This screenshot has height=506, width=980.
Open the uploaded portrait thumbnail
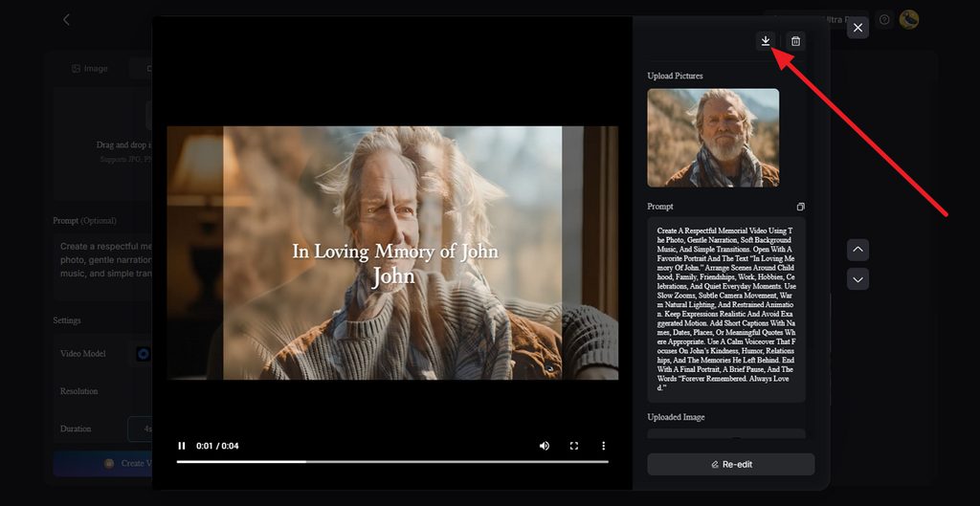(713, 138)
